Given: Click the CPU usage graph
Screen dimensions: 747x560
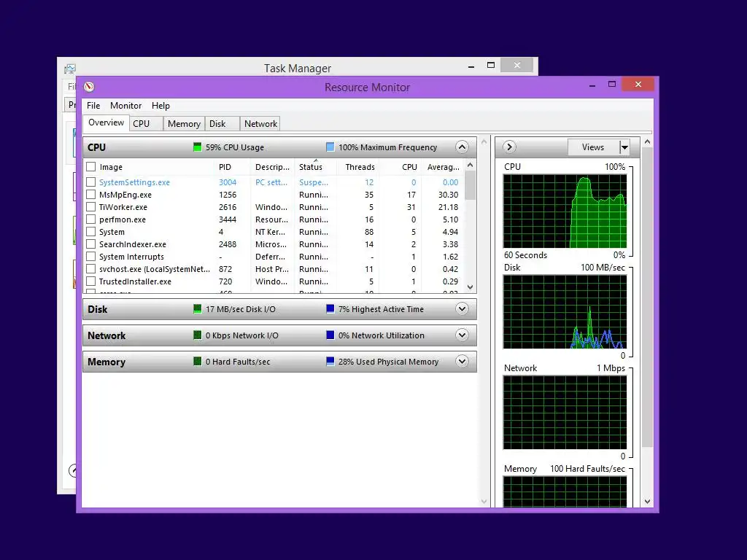Looking at the screenshot, I should (565, 211).
